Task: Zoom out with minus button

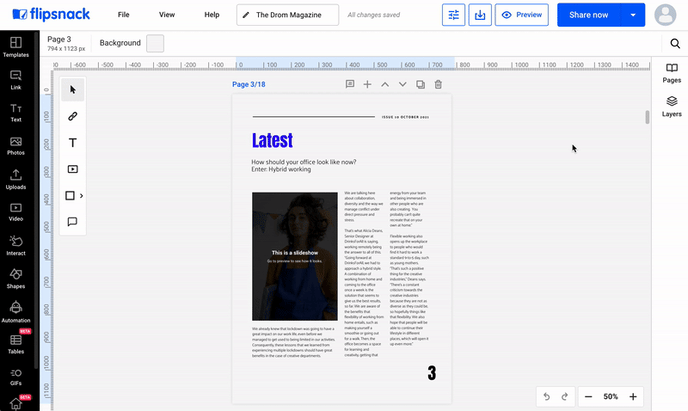Action: coord(588,397)
